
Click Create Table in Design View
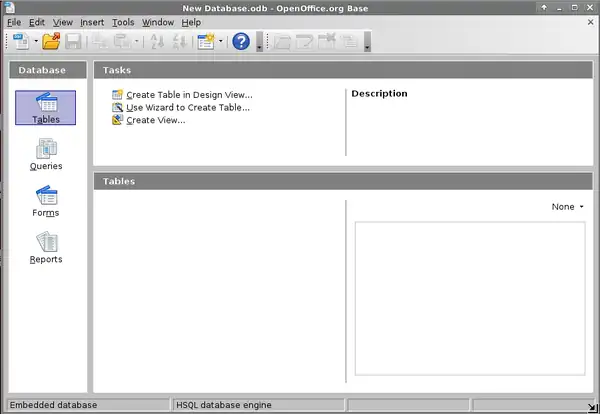(x=188, y=95)
